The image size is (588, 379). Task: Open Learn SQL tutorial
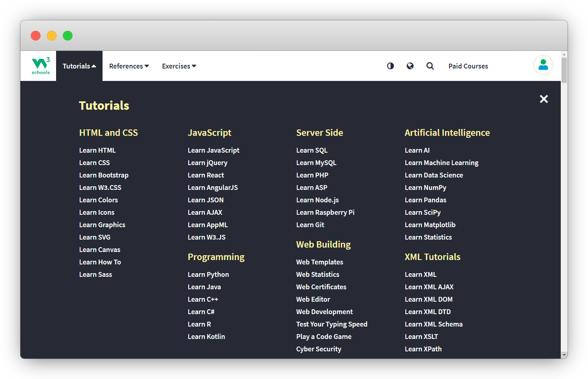pos(312,150)
